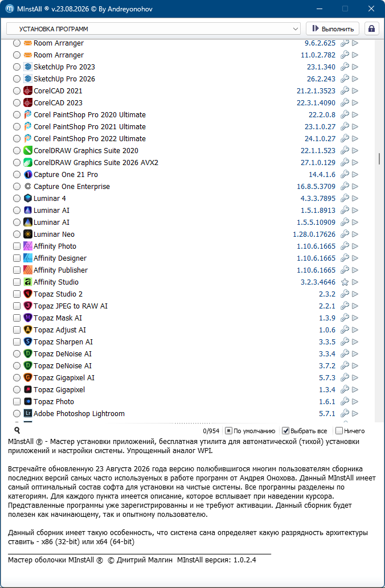Select Corel PaintShop Pro 2021 Ultimate radio button

coord(17,127)
